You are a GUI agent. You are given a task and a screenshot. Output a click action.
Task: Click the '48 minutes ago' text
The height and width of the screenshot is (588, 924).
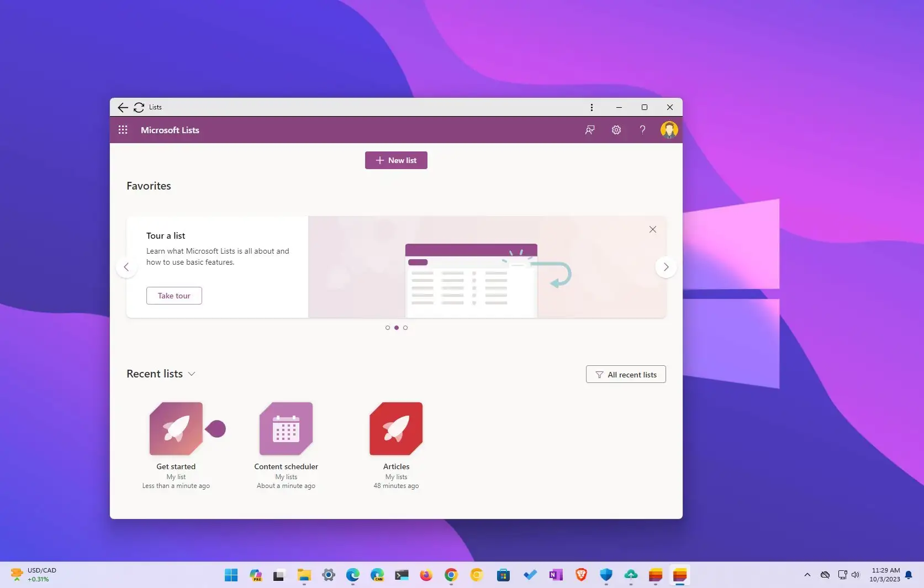pyautogui.click(x=396, y=486)
